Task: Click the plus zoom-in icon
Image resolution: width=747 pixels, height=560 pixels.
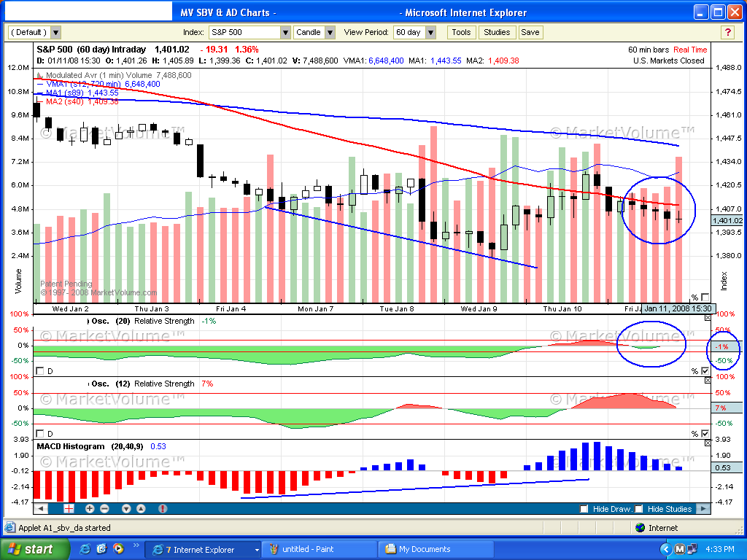Action: point(90,508)
